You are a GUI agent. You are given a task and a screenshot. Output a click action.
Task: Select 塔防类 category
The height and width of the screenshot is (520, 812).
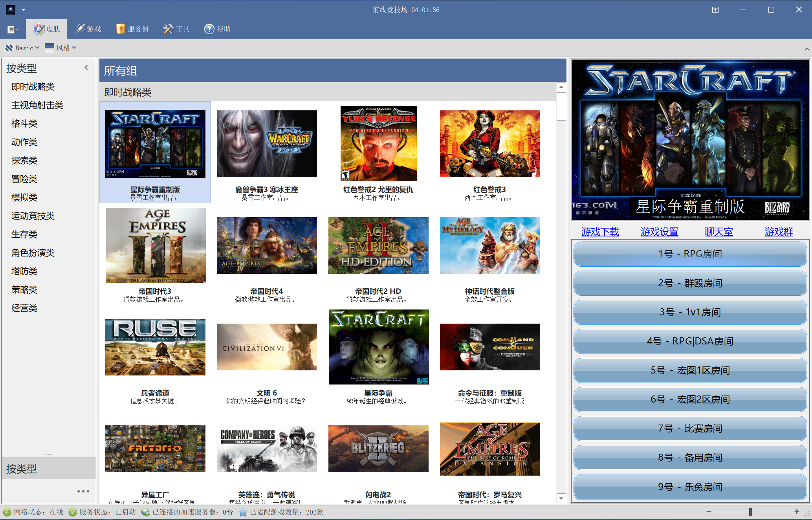pos(24,271)
